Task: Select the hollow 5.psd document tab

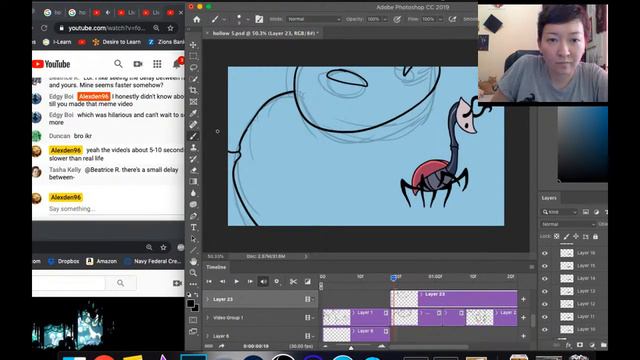Action: 265,33
